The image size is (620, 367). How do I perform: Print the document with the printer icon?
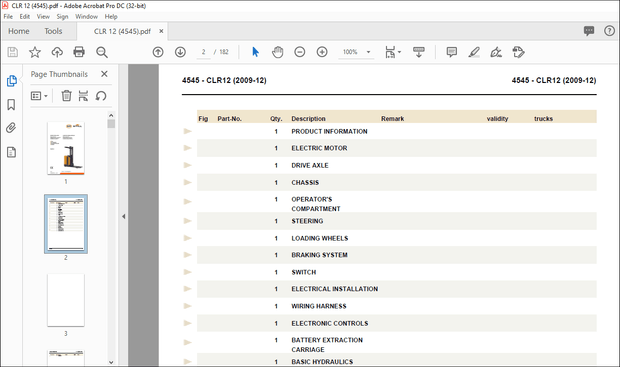[79, 52]
